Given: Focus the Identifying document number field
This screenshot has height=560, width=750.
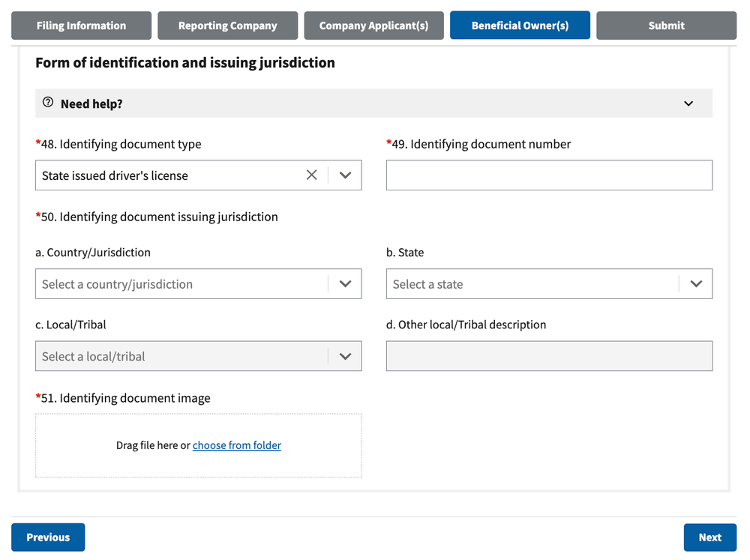Looking at the screenshot, I should pos(549,175).
